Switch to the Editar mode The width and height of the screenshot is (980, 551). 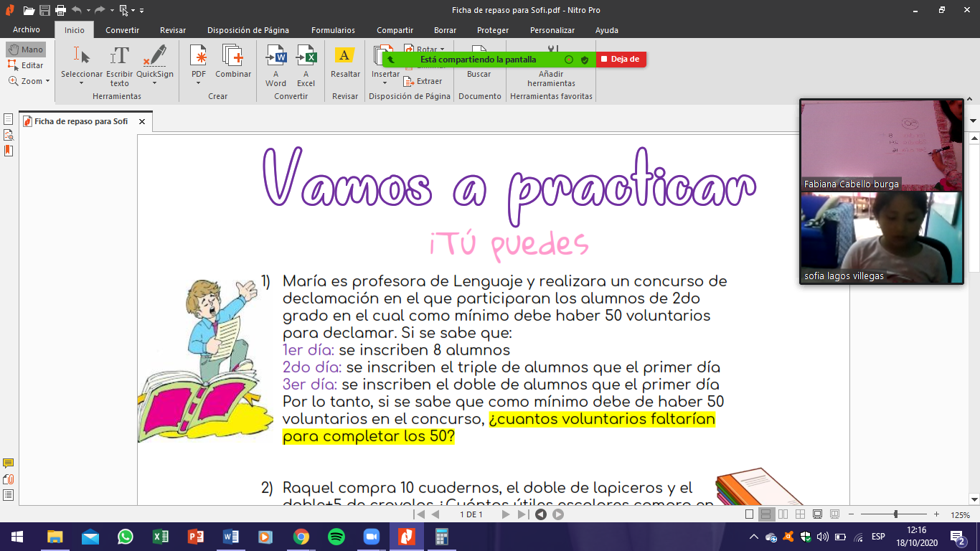26,65
